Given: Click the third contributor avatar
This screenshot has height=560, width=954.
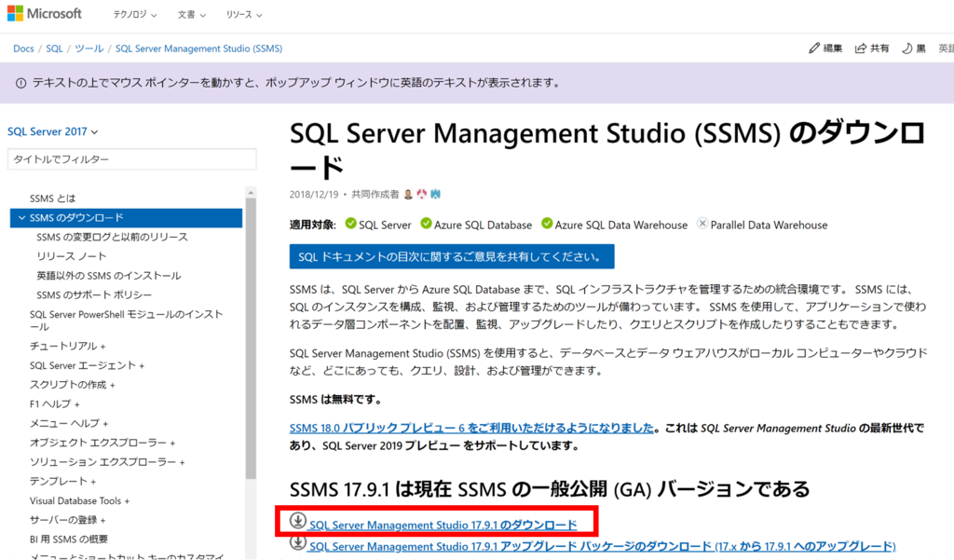Looking at the screenshot, I should click(x=436, y=194).
